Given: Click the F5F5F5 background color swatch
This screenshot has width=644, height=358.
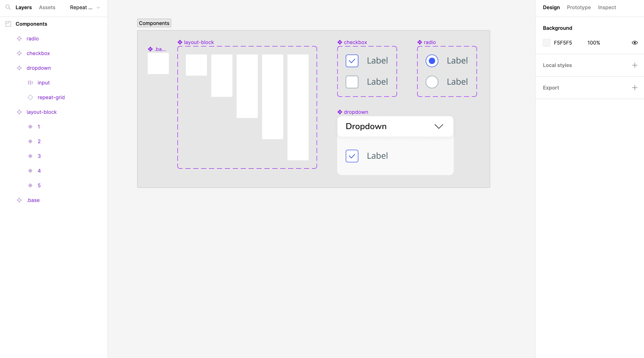Looking at the screenshot, I should 547,43.
